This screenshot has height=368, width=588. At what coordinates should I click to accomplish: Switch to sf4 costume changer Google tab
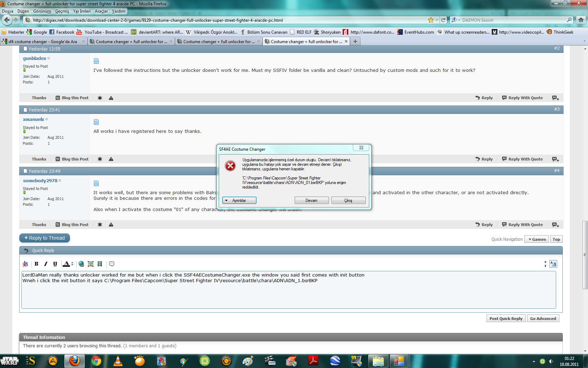(43, 41)
